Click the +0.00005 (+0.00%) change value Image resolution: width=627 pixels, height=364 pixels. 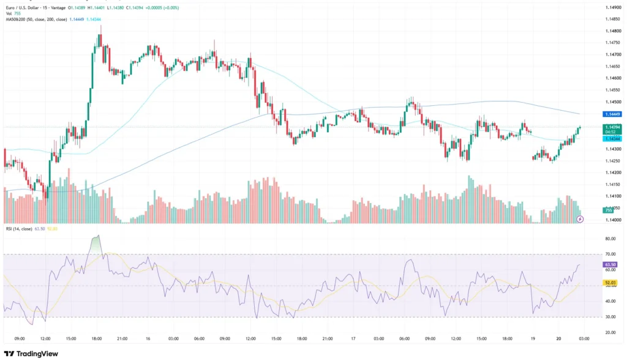(x=162, y=7)
